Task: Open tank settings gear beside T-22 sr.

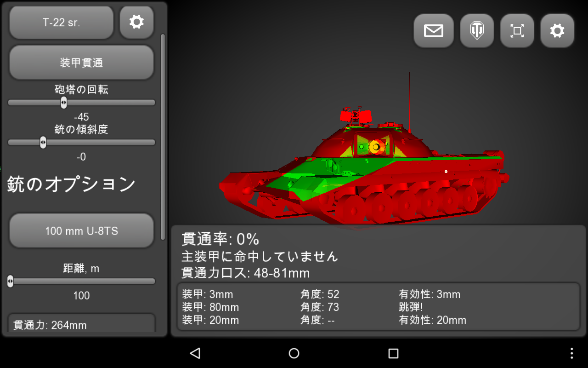Action: point(136,22)
